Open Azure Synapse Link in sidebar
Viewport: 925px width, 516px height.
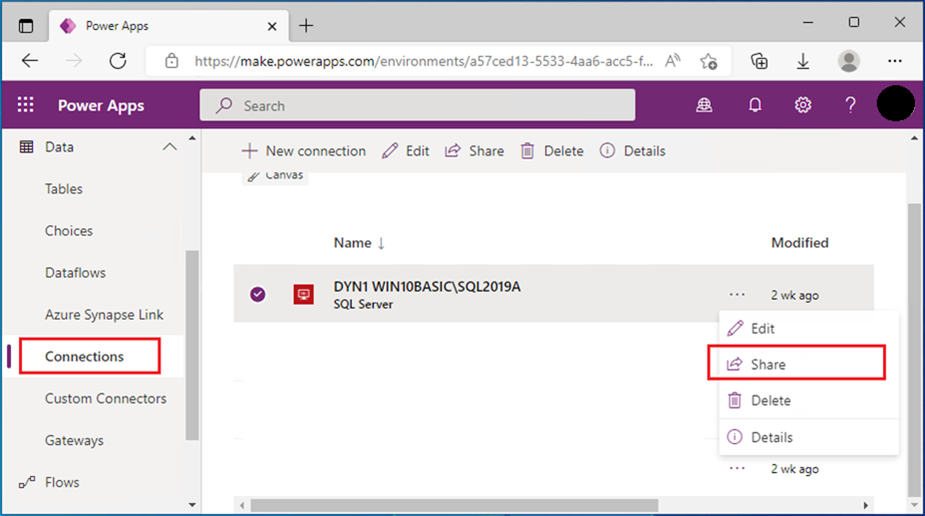tap(104, 314)
